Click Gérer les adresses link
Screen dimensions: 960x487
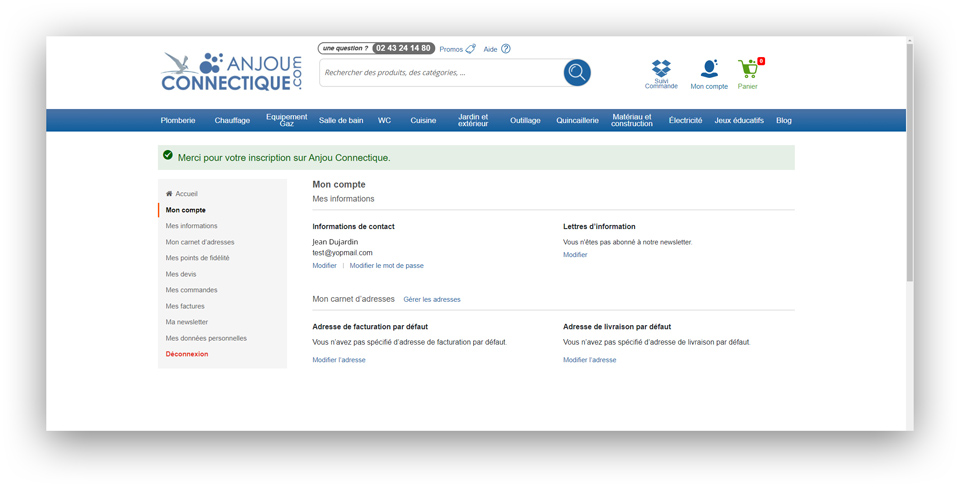[x=432, y=300]
